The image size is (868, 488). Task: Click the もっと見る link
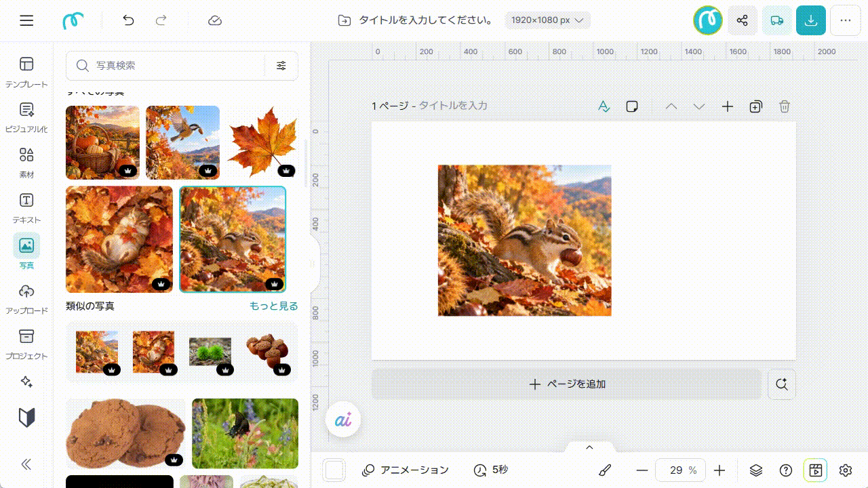274,306
